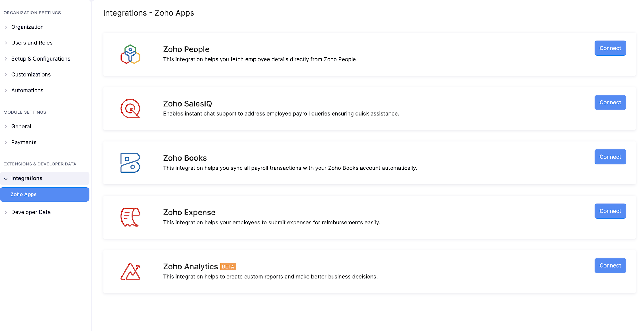644x331 pixels.
Task: Expand the Organization settings section
Action: tap(27, 27)
